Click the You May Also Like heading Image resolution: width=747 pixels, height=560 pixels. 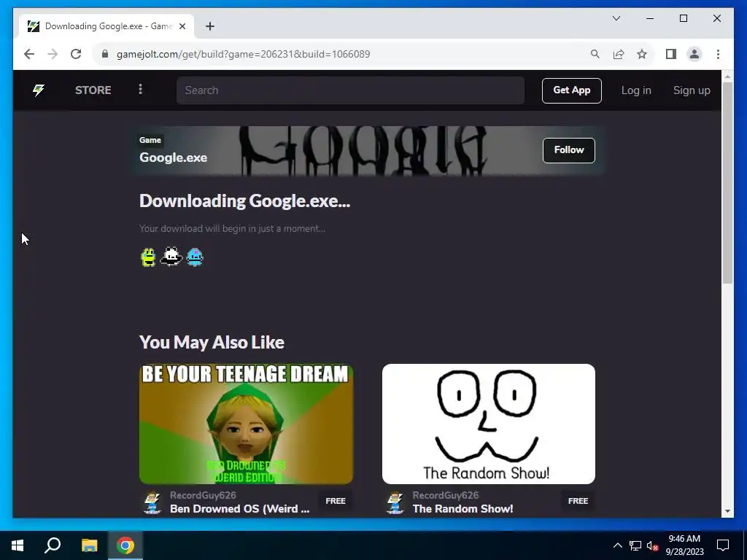click(x=212, y=342)
